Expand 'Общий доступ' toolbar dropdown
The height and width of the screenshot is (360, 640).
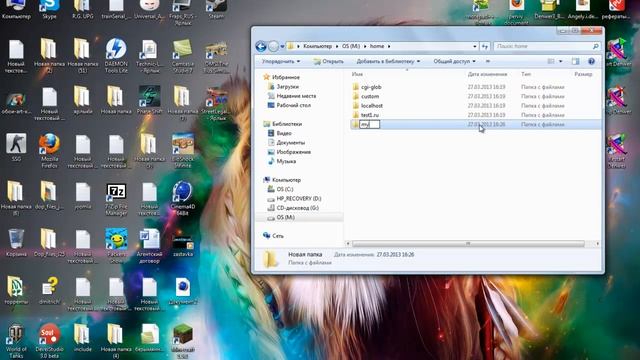tap(454, 61)
